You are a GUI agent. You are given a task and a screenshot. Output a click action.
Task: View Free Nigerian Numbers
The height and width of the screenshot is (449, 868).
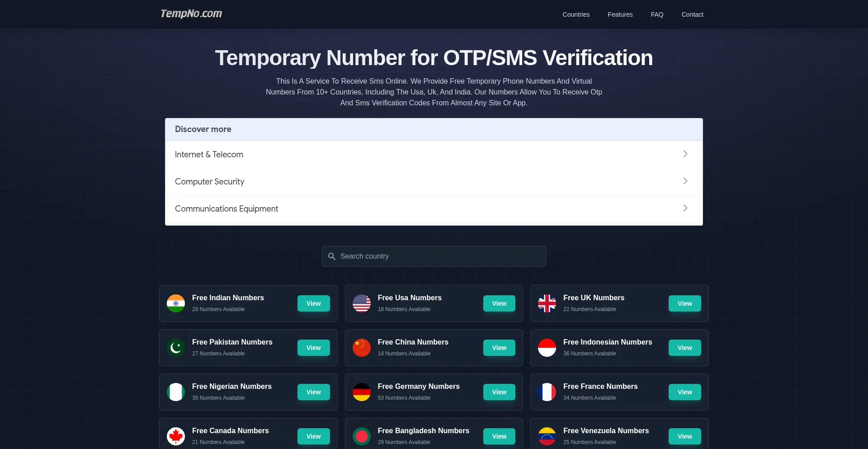(x=313, y=392)
